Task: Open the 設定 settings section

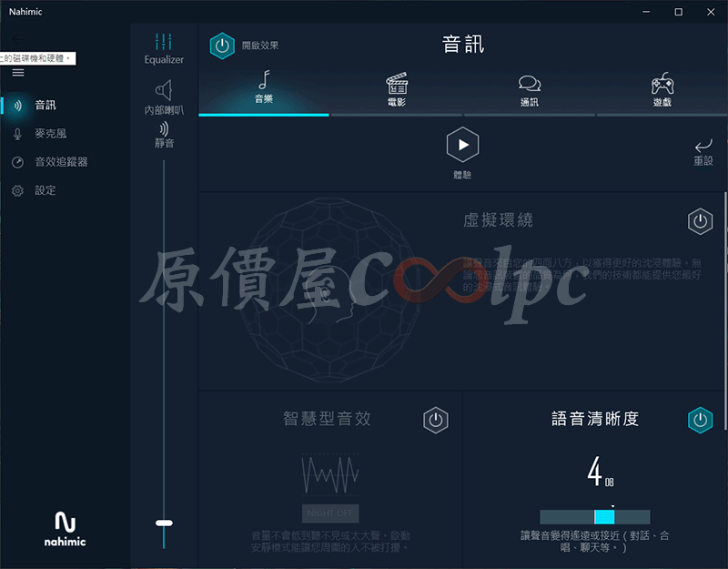Action: pyautogui.click(x=45, y=190)
